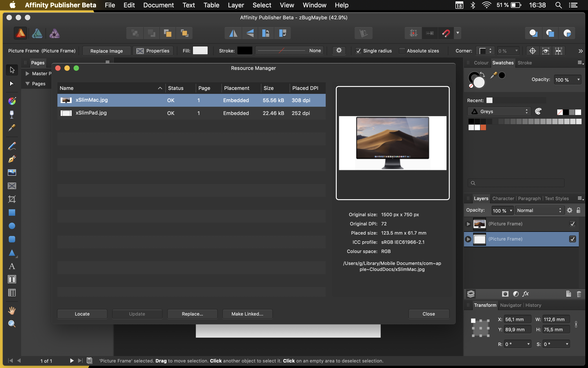
Task: Activate the View hand tool
Action: tap(12, 310)
